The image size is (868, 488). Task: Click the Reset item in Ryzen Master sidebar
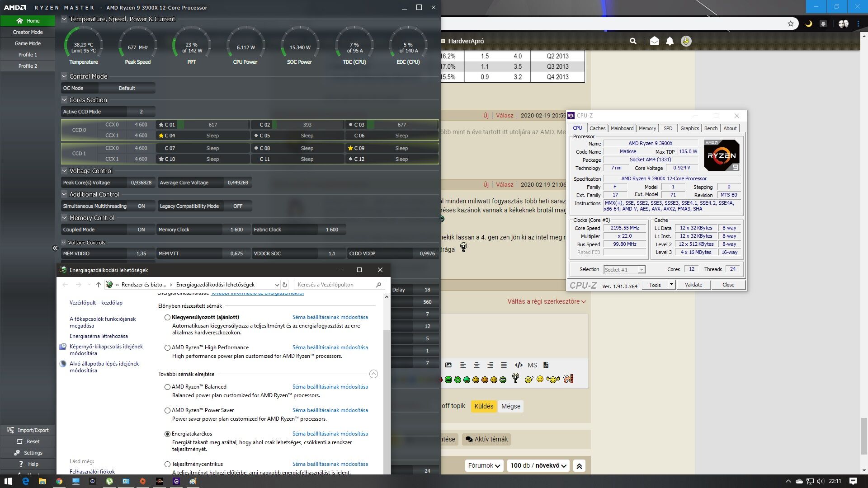(x=28, y=441)
